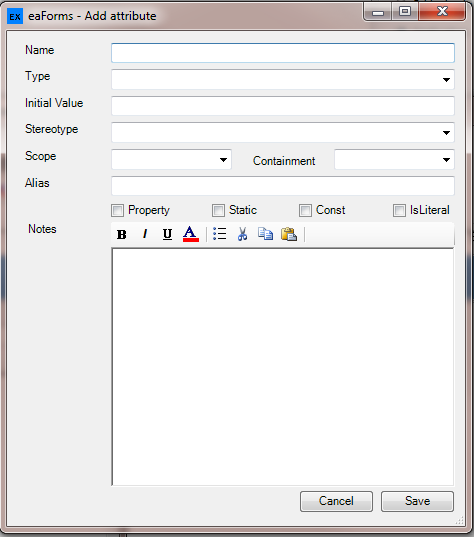Cut text with the scissors icon
This screenshot has width=474, height=537.
242,234
